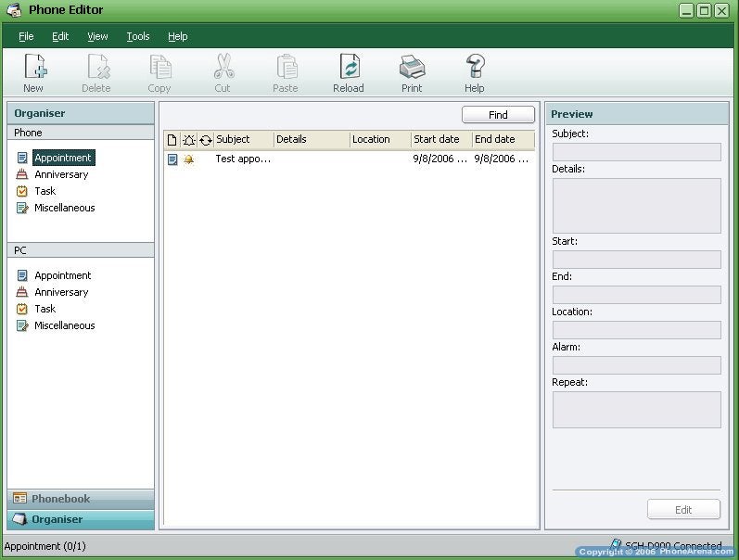
Task: Click the PC Miscellaneous icon
Action: point(22,325)
